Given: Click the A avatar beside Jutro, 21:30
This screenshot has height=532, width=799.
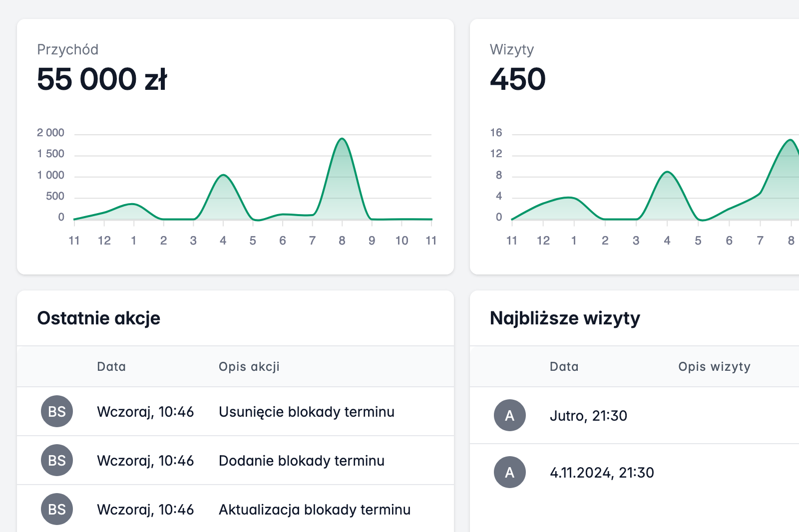Looking at the screenshot, I should (510, 415).
